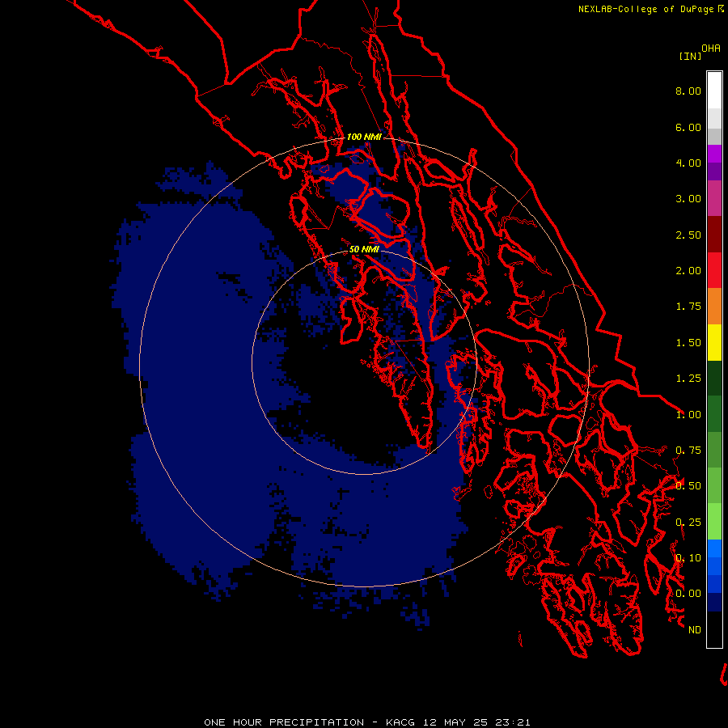This screenshot has height=728, width=728.
Task: Select the 1.00 legend value
Action: coord(688,415)
